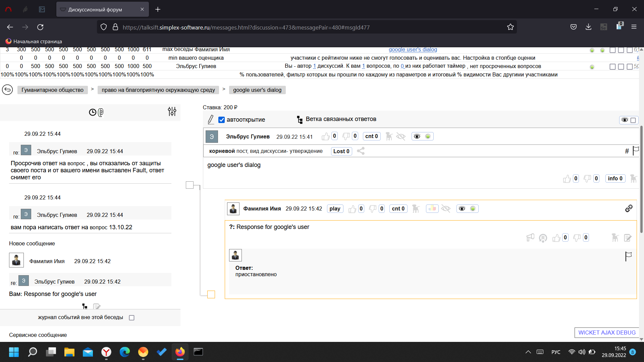
Task: Open the clock history icon in left panel
Action: coord(93,112)
